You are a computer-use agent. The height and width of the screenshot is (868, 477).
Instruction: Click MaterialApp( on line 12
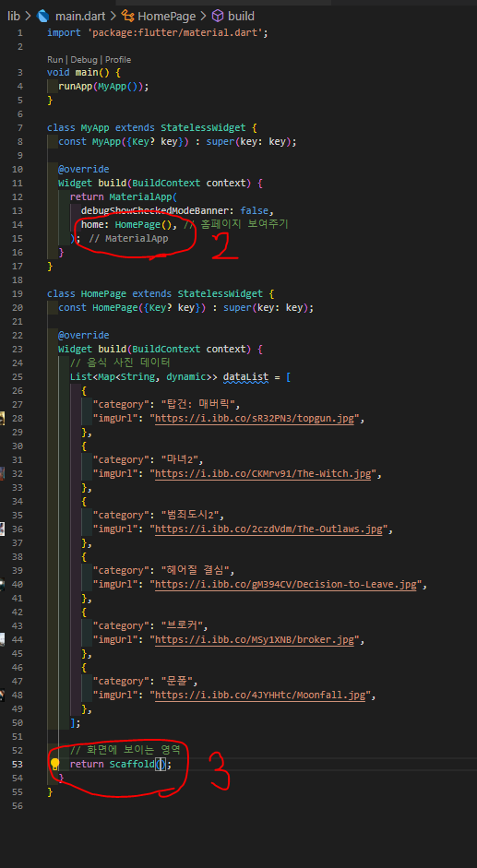point(142,197)
